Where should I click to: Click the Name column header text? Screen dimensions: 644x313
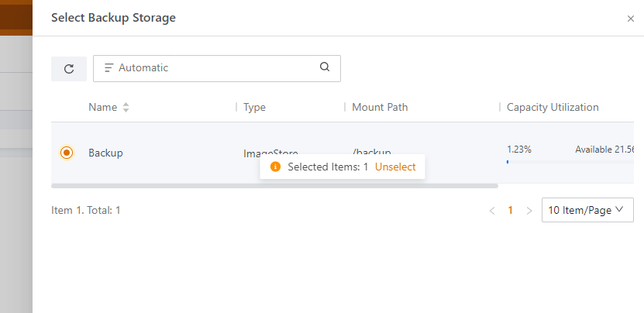[x=102, y=108]
